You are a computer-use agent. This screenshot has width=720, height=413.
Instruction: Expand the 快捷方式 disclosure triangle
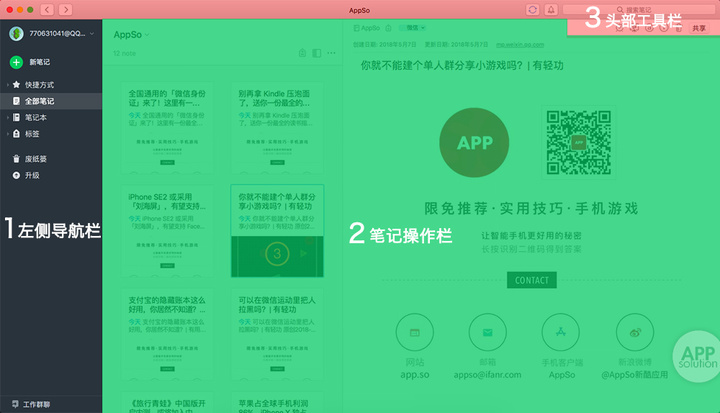8,85
